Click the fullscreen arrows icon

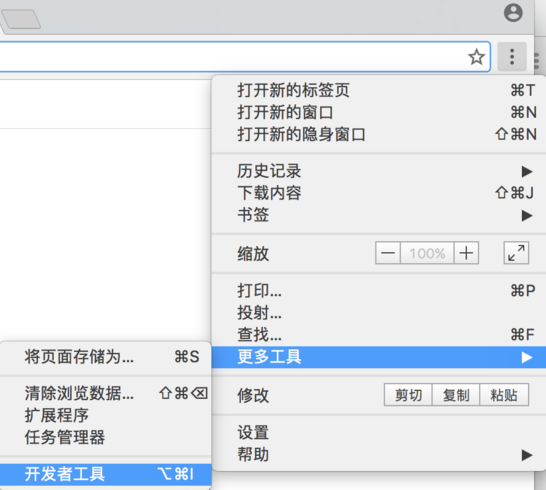tap(516, 253)
